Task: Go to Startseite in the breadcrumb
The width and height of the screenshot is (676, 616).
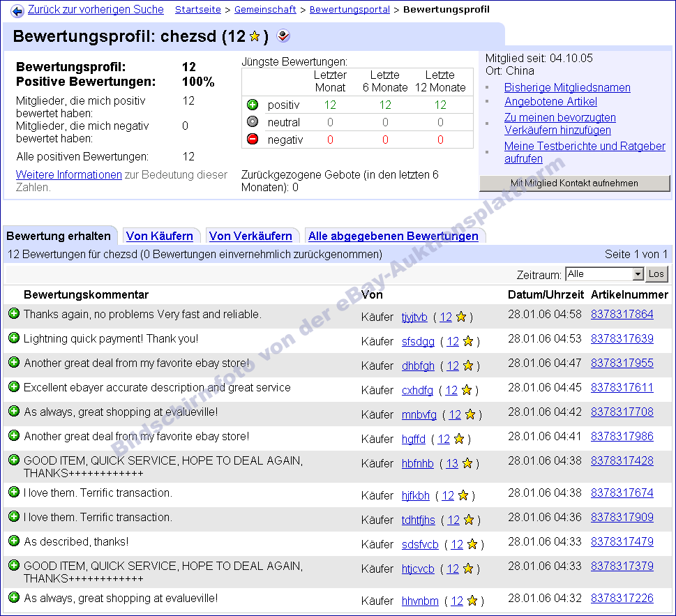Action: [x=198, y=10]
